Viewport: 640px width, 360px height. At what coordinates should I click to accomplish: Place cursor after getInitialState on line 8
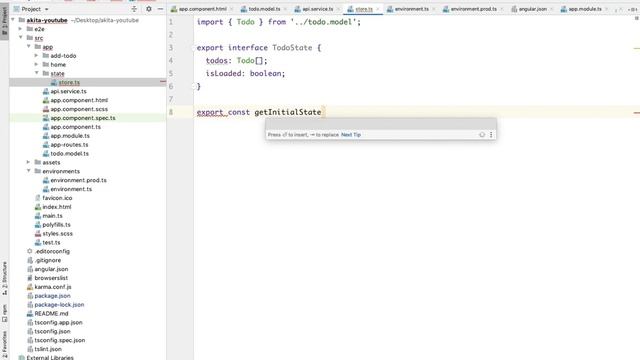pos(322,112)
